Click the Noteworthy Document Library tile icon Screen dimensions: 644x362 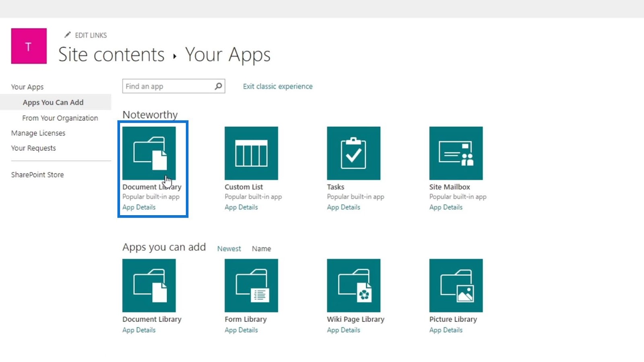(149, 153)
